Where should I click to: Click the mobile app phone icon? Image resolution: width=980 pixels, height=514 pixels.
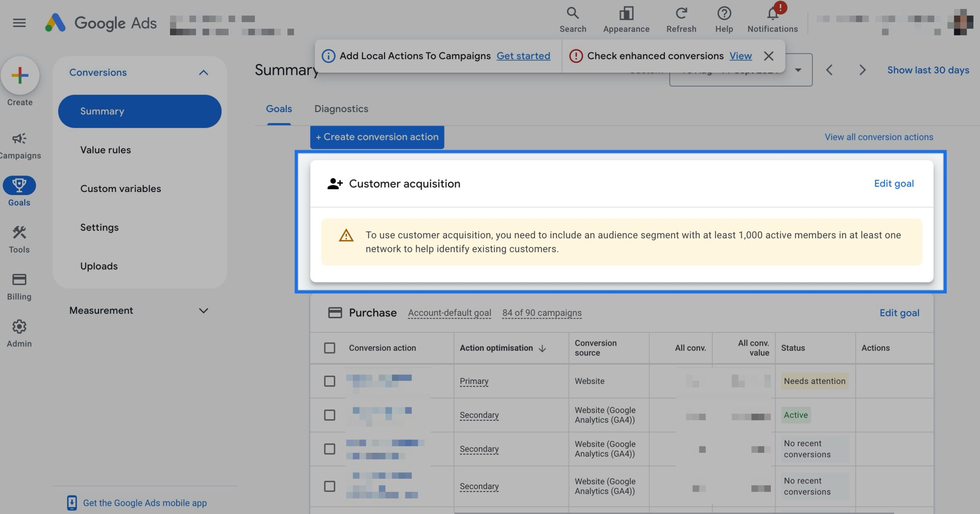(x=72, y=503)
